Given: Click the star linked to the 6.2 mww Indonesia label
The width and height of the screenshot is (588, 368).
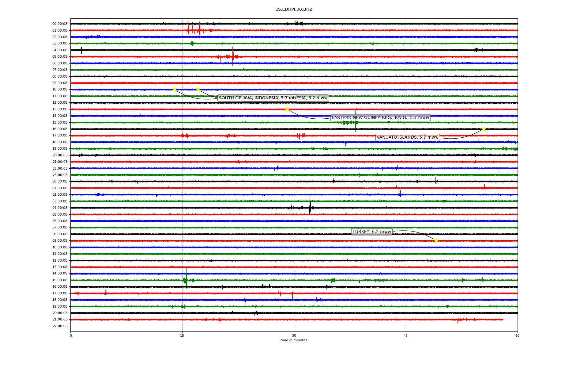Looking at the screenshot, I should [x=198, y=89].
